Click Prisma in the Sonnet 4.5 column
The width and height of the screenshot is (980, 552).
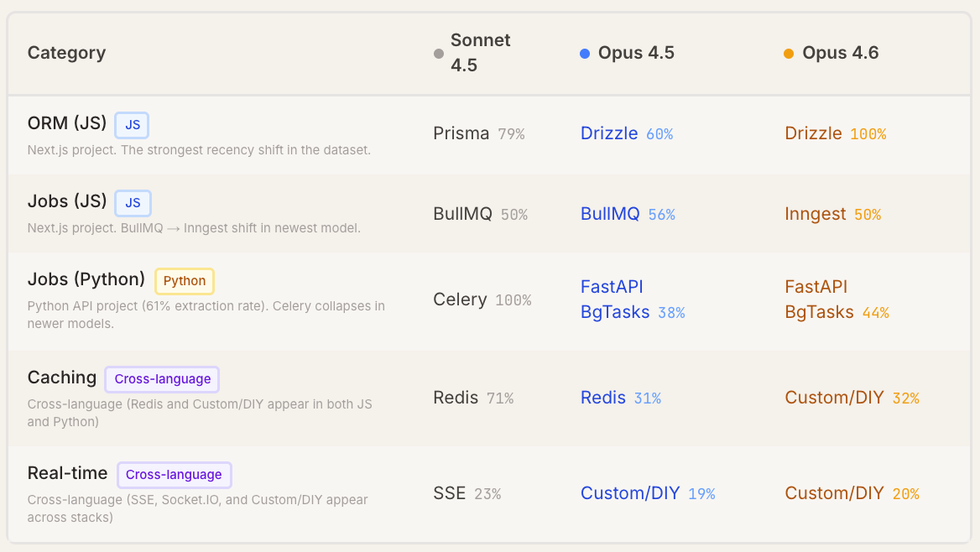pos(461,133)
